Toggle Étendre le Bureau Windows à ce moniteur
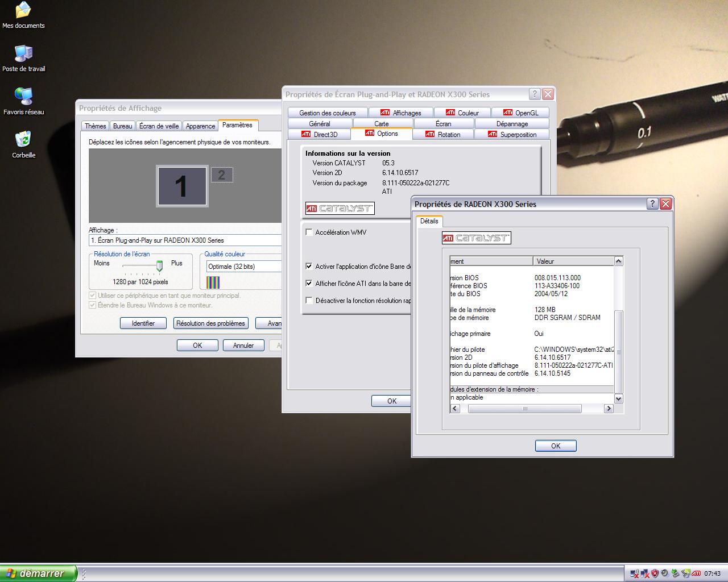Image resolution: width=728 pixels, height=582 pixels. tap(93, 305)
